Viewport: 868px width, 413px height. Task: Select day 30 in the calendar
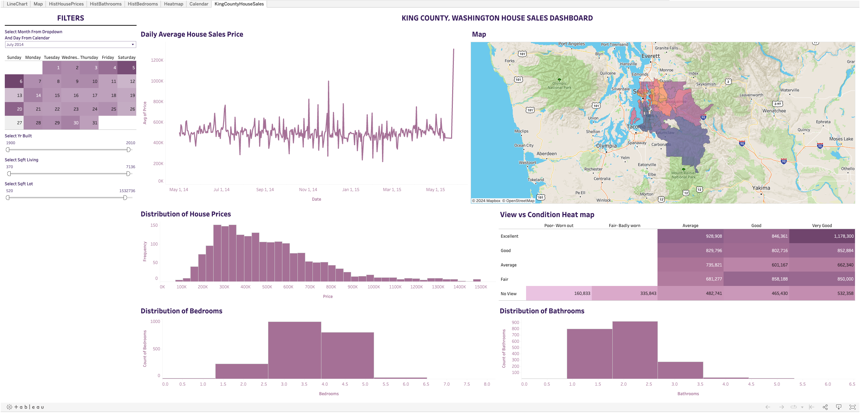coord(71,123)
